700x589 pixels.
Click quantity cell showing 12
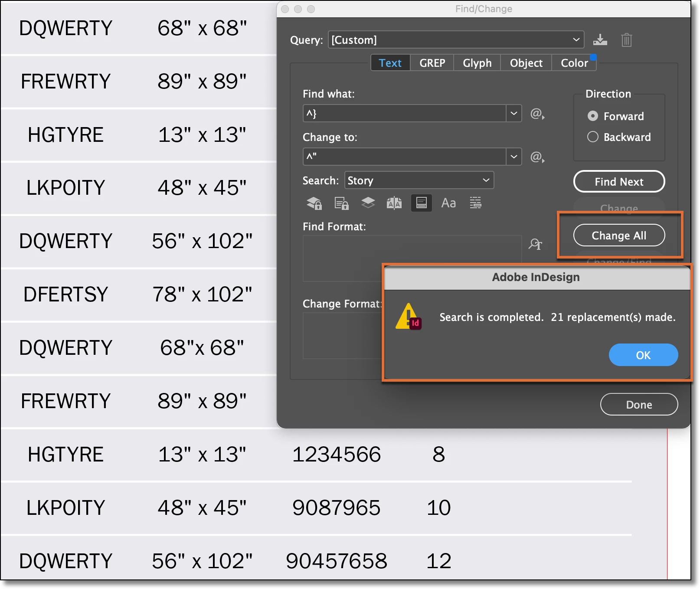pyautogui.click(x=438, y=561)
